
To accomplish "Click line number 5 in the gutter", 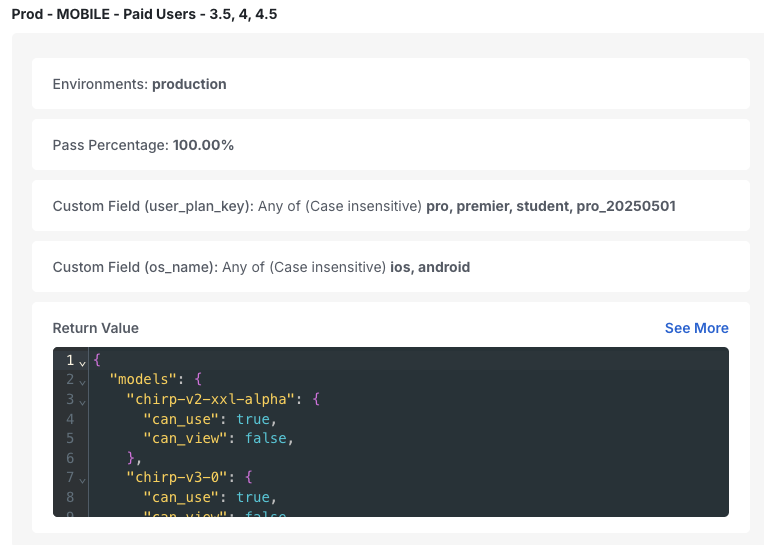I will click(x=70, y=438).
